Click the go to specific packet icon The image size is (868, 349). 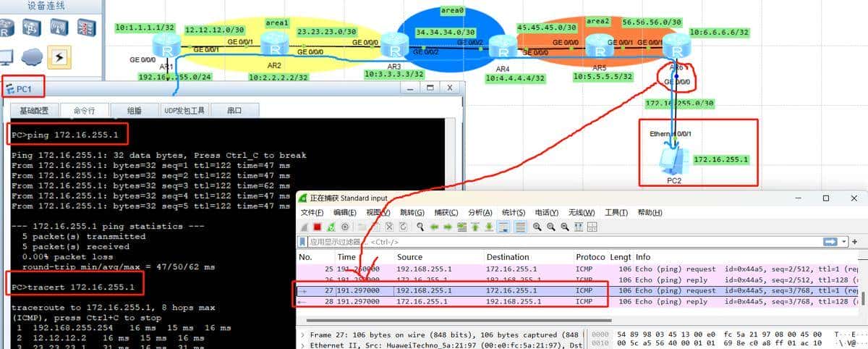click(x=461, y=227)
